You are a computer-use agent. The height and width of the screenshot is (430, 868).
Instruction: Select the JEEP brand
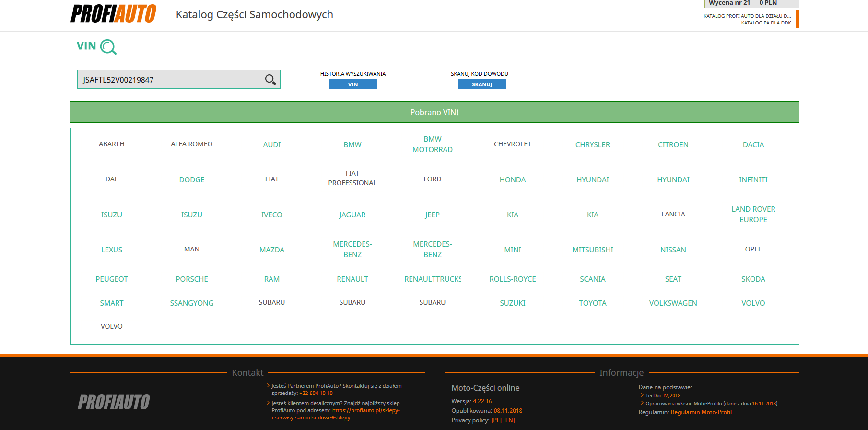(x=433, y=215)
